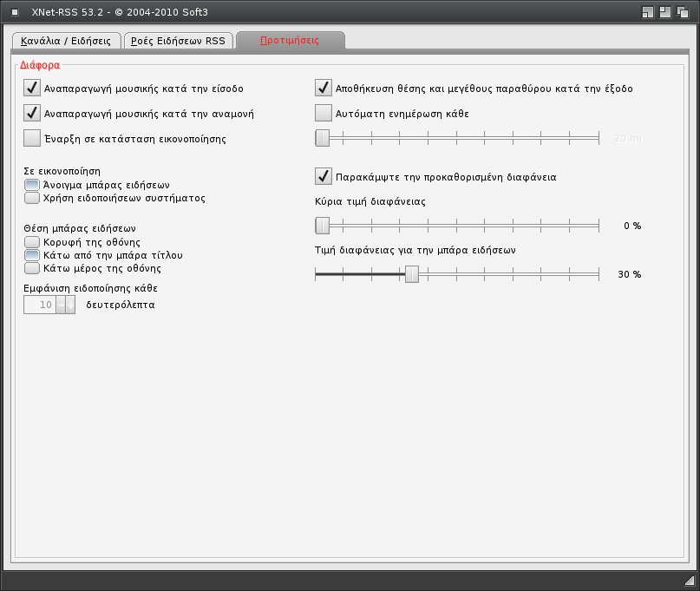Check the Αυτόματη ενημέρωση κάθε box
The height and width of the screenshot is (591, 700).
point(323,113)
